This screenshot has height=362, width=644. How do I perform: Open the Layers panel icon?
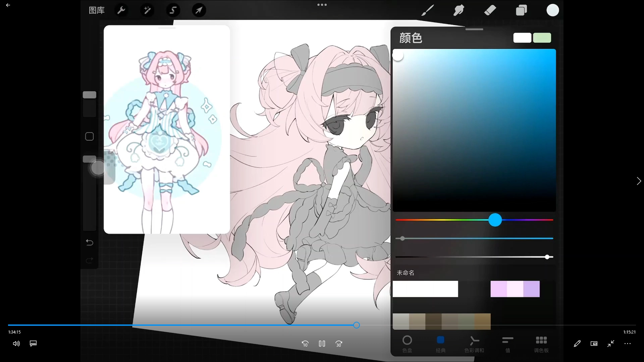point(521,10)
